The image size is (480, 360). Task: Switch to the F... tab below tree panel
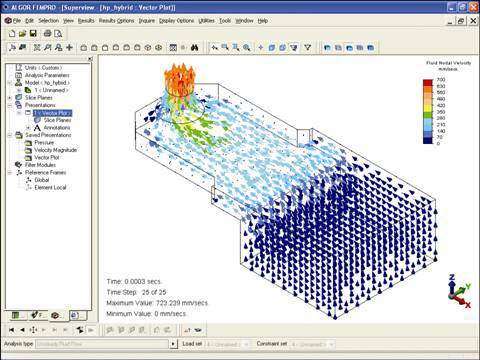pos(38,315)
